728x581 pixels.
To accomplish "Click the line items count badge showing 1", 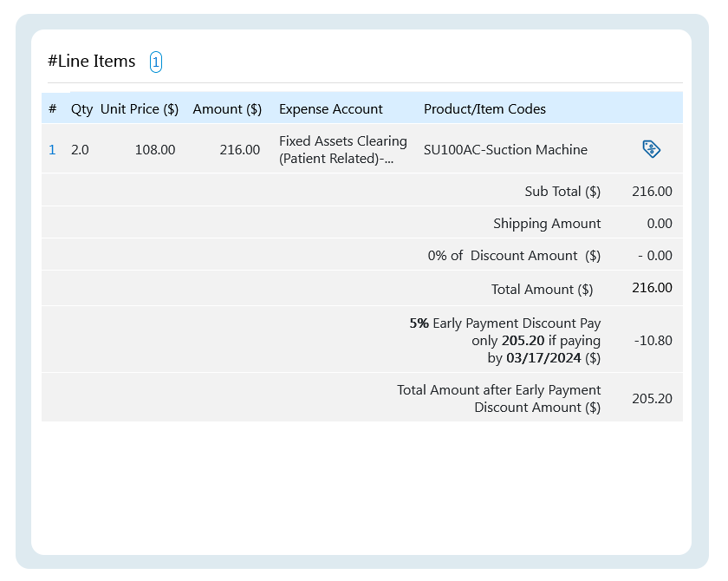I will point(155,62).
